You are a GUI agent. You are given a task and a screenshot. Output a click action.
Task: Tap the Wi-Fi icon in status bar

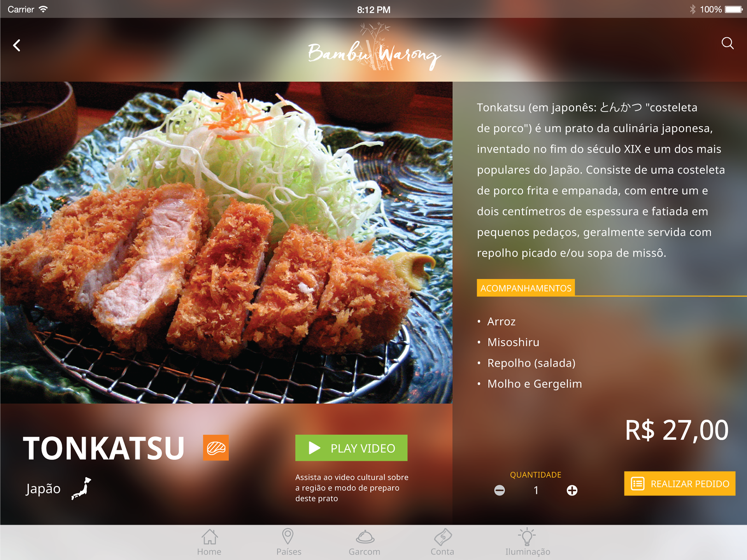(43, 9)
